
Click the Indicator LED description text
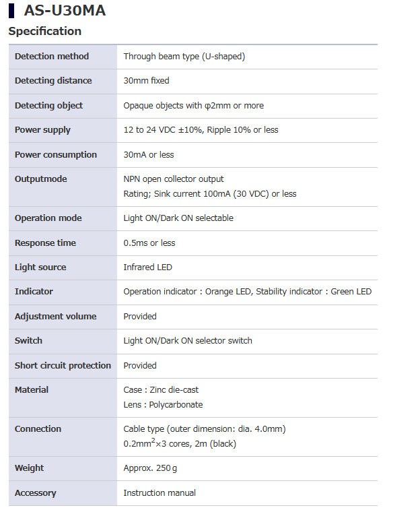[x=247, y=292]
